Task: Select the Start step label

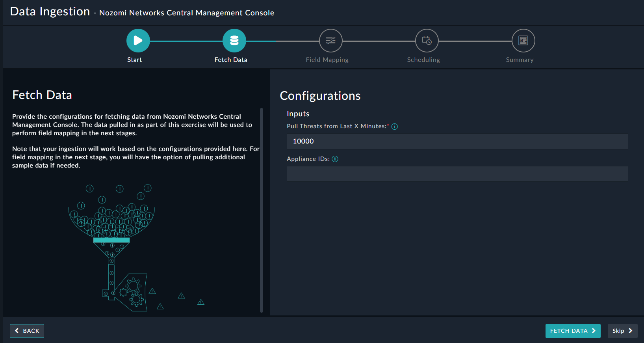Action: (x=134, y=60)
